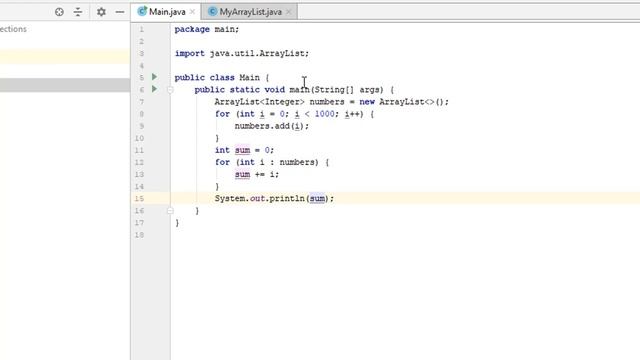Open the project panel settings gear

tap(101, 12)
